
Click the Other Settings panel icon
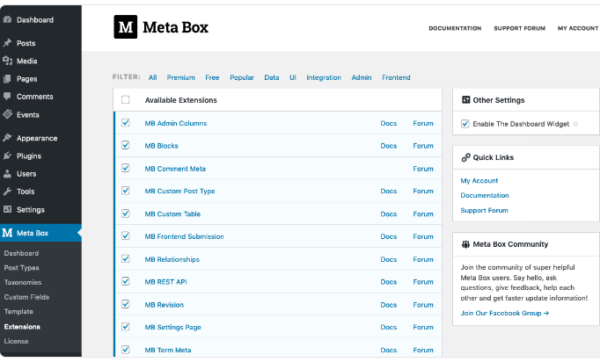coord(466,100)
